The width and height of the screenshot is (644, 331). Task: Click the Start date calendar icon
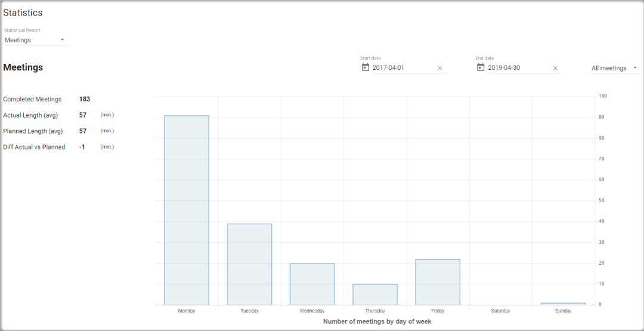pos(366,67)
